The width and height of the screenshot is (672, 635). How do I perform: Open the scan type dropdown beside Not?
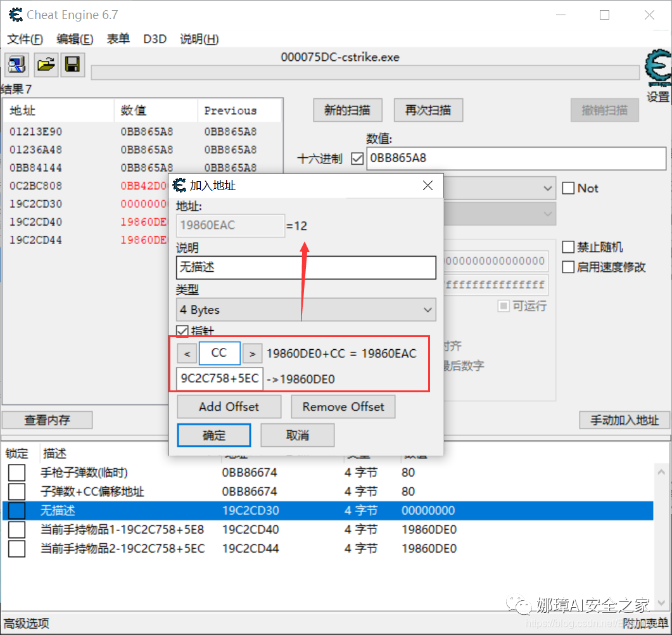click(x=499, y=188)
